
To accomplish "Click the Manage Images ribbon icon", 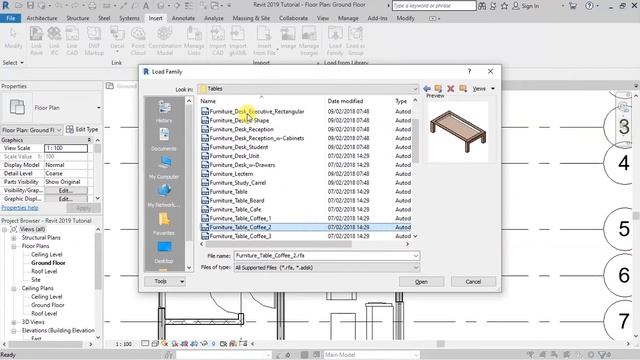I will [x=309, y=40].
